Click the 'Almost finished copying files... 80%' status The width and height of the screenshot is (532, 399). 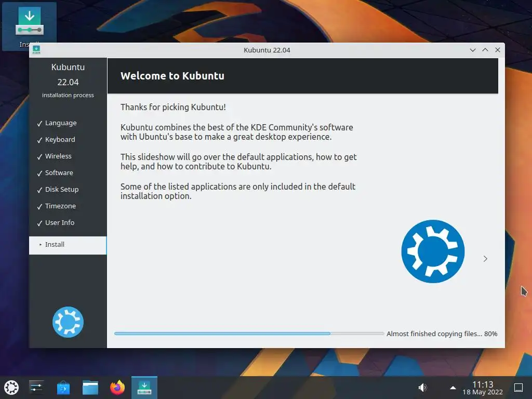tap(442, 334)
